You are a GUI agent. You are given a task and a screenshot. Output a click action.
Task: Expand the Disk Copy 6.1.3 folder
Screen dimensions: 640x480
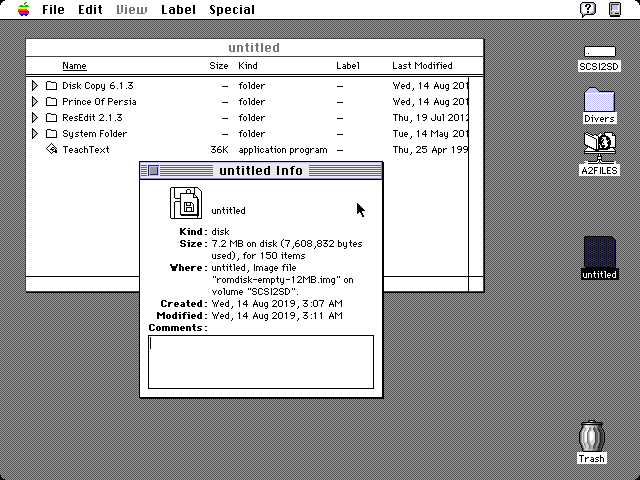click(x=35, y=85)
